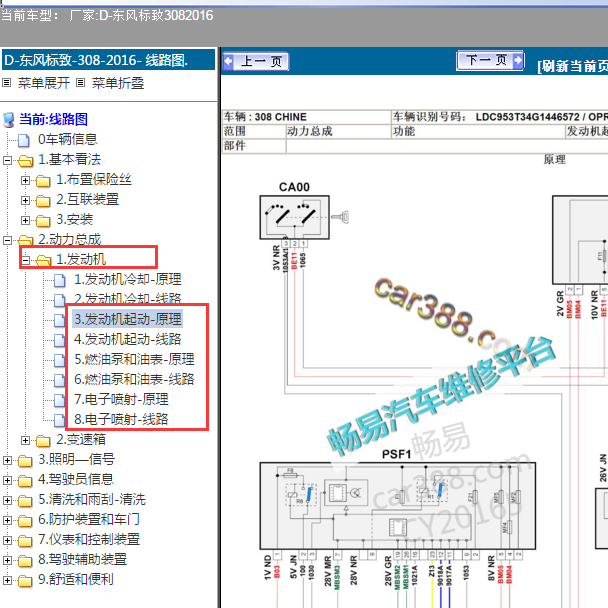
Task: Click the 7.仪表和控制装置 folder icon
Action: pyautogui.click(x=25, y=541)
